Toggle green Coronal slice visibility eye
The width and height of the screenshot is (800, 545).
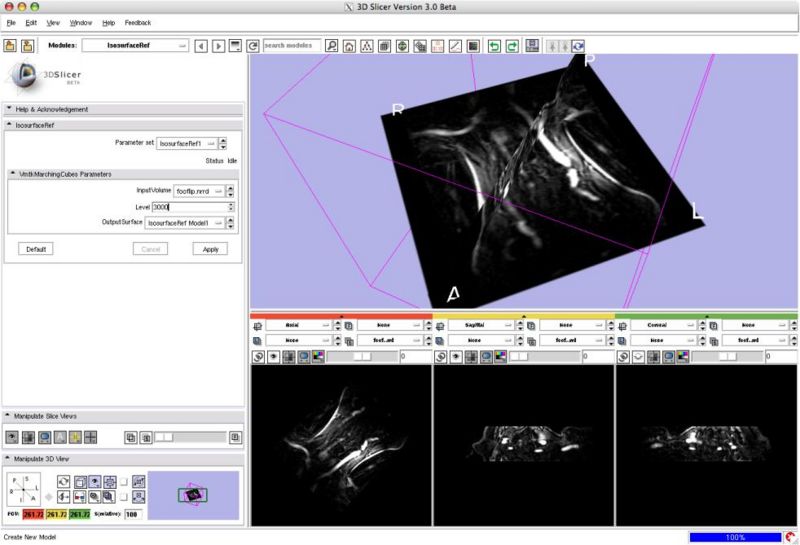point(638,357)
